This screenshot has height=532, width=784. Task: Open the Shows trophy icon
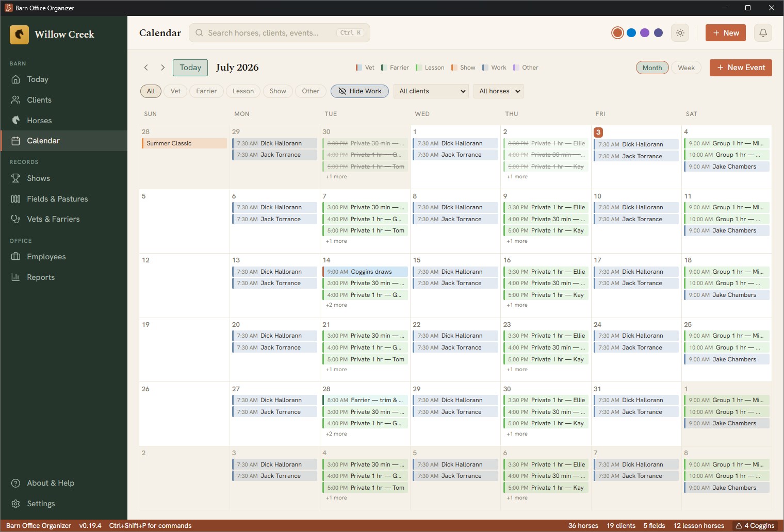[16, 178]
